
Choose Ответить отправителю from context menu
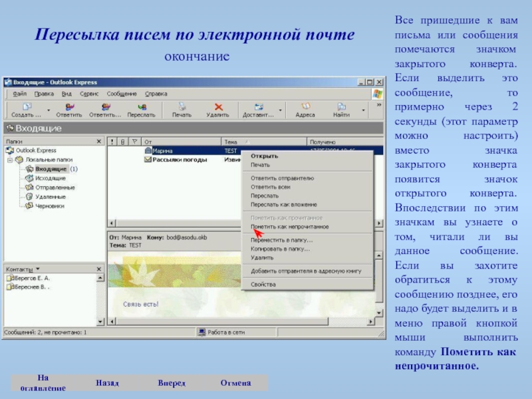(282, 178)
